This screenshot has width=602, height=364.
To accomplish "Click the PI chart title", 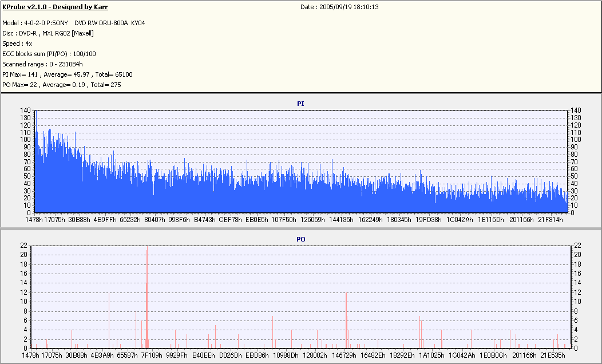I will click(300, 104).
